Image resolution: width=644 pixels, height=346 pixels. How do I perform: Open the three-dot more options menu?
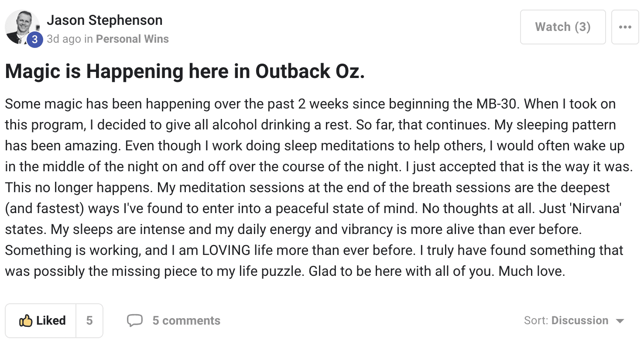click(625, 27)
